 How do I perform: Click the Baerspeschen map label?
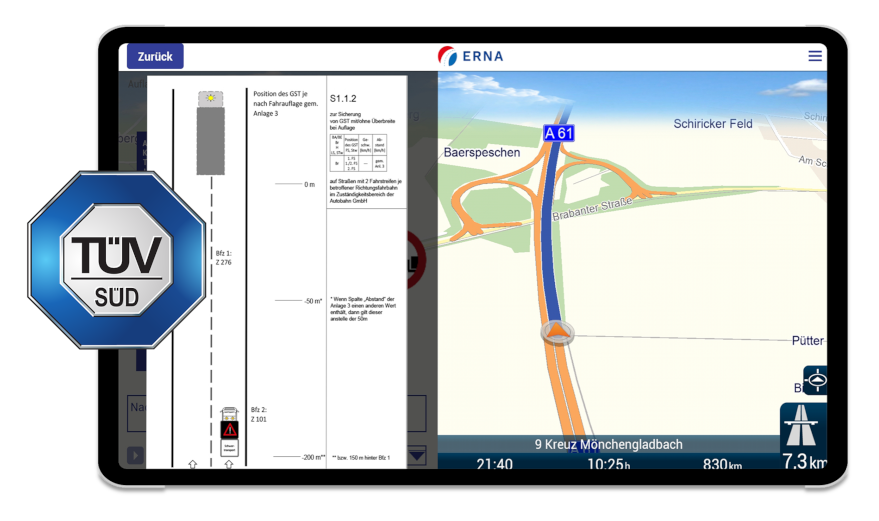(x=482, y=153)
